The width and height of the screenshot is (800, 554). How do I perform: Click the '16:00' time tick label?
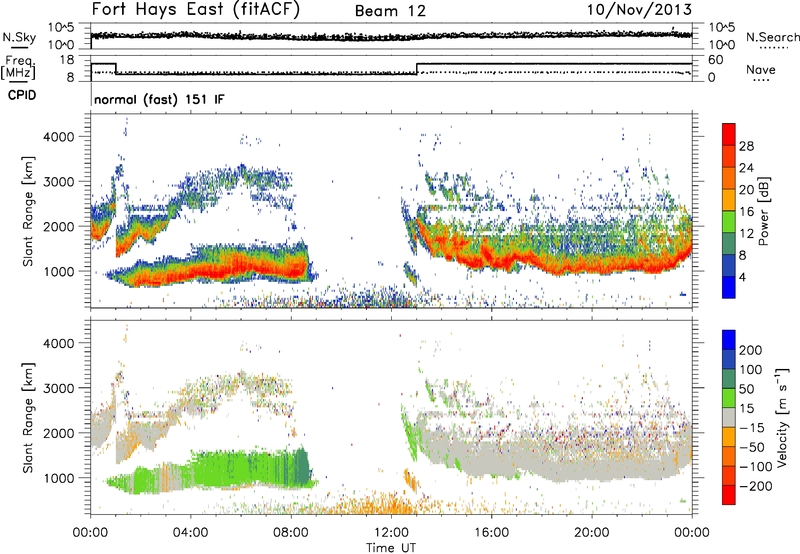point(491,533)
